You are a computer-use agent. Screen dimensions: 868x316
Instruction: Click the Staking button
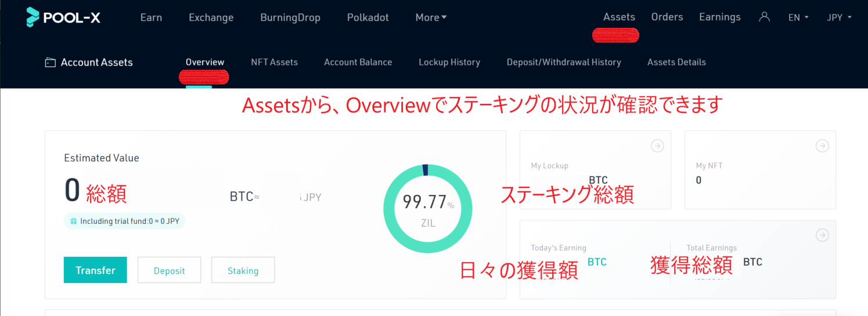point(243,270)
